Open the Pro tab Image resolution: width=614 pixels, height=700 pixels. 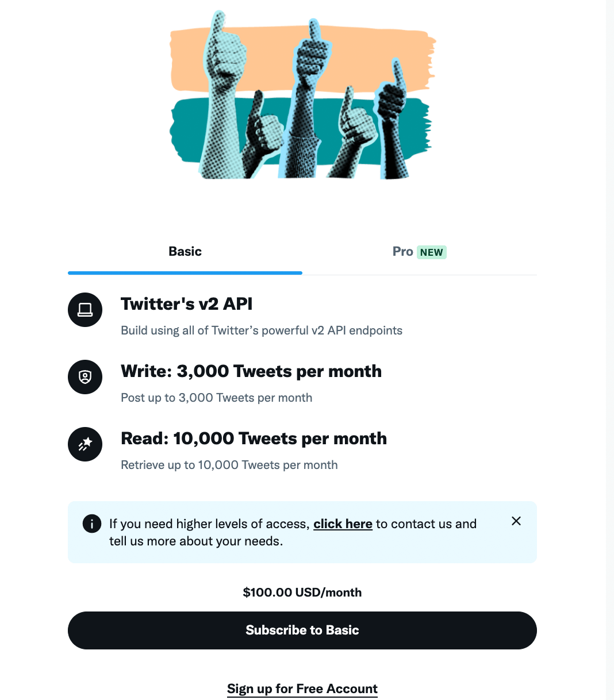pos(403,252)
